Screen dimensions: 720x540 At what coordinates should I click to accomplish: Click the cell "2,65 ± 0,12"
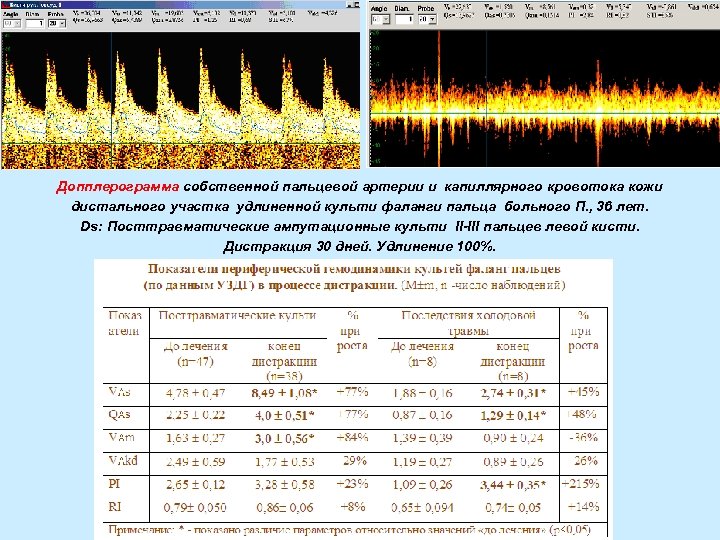click(196, 484)
